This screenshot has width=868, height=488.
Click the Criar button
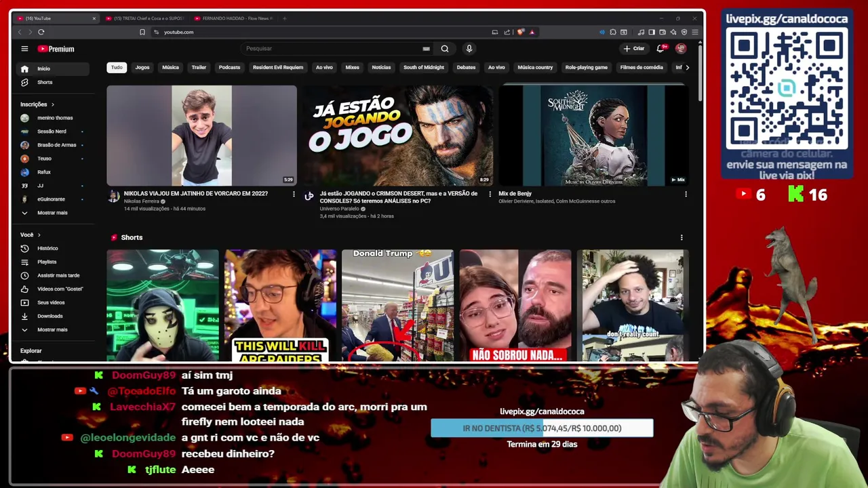pyautogui.click(x=634, y=49)
